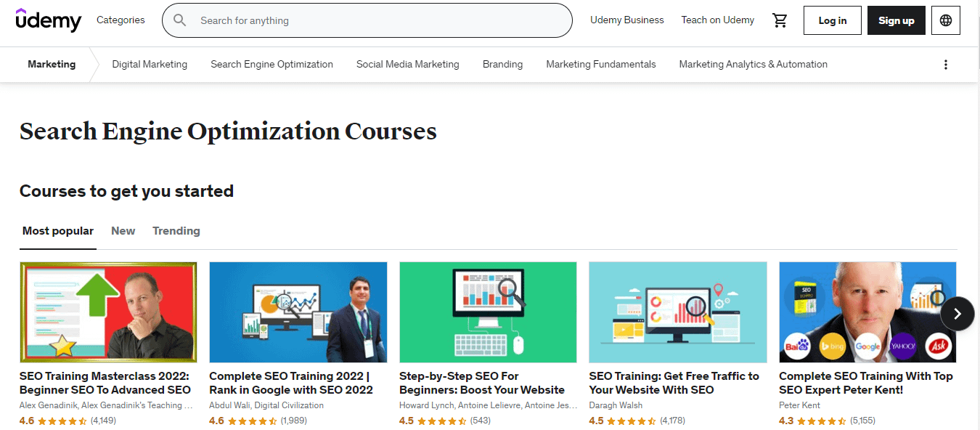Open the shopping cart
The image size is (980, 430).
tap(780, 20)
